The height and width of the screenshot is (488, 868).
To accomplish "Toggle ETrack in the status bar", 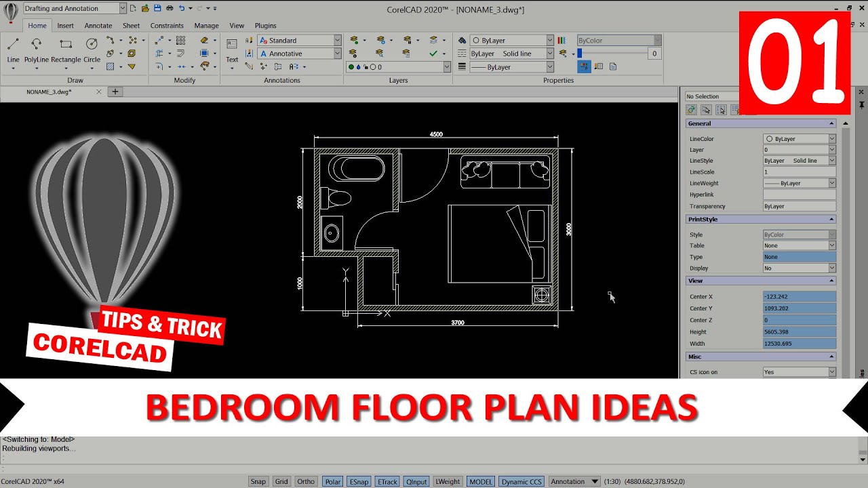I will tap(387, 481).
